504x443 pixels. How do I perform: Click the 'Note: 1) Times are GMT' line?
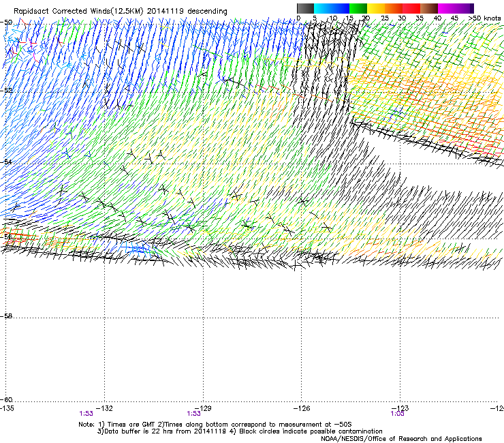pos(215,425)
